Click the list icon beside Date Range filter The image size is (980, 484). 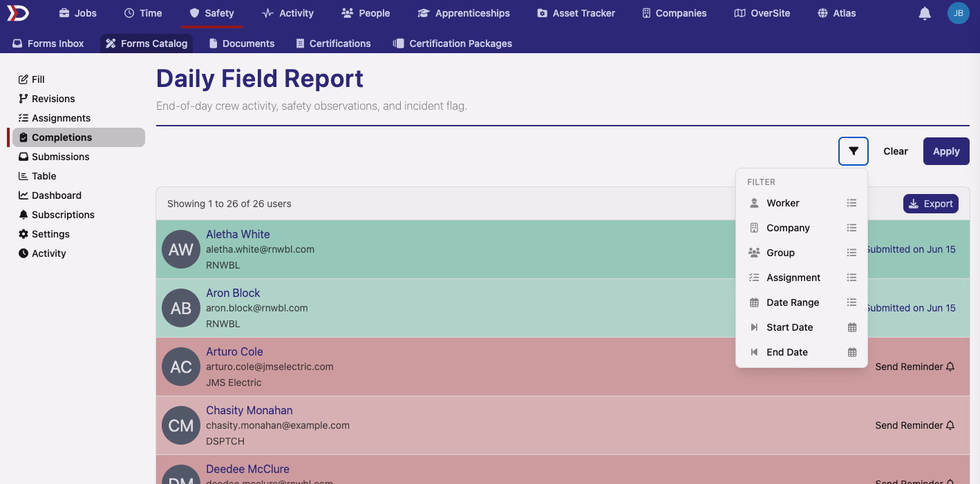pos(852,302)
